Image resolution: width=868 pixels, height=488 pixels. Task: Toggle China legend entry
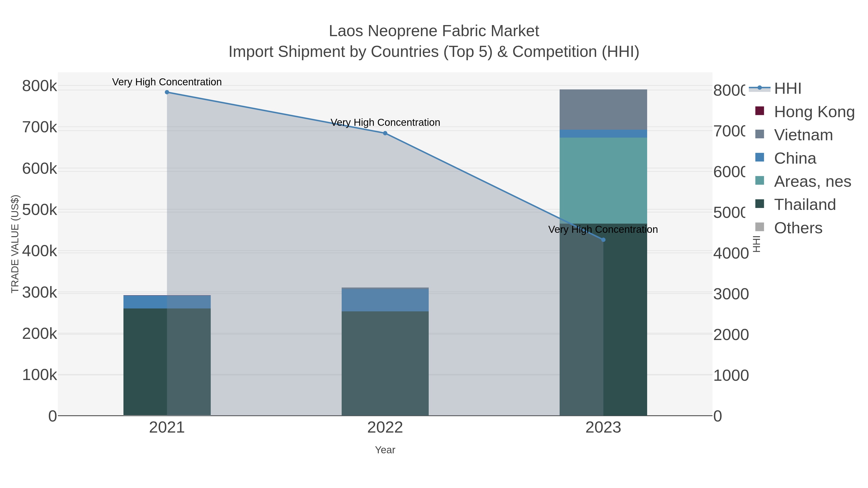click(x=786, y=158)
